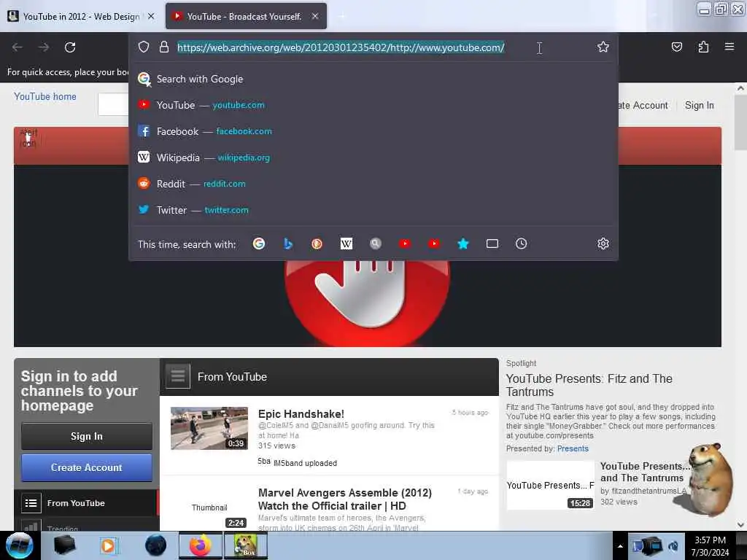Screen dimensions: 747x560
Task: Show hidden tray icons arrow
Action: [x=620, y=546]
